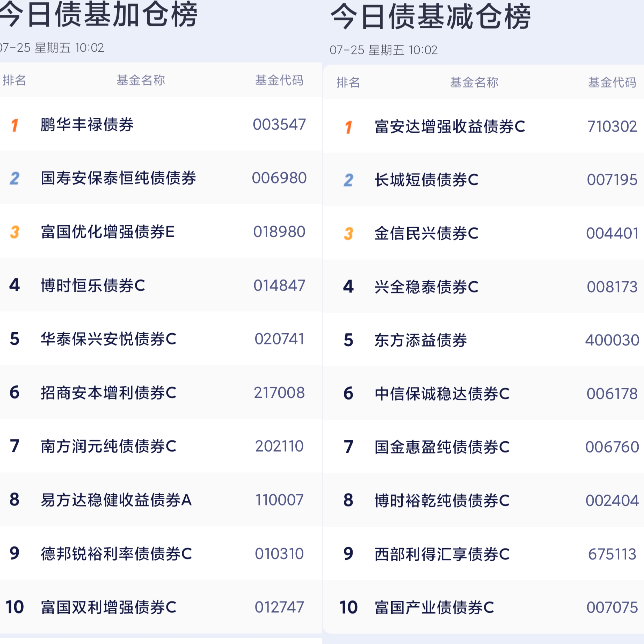Click the orange rank 1 badge in the 加仓榜
The height and width of the screenshot is (644, 644).
coord(15,125)
